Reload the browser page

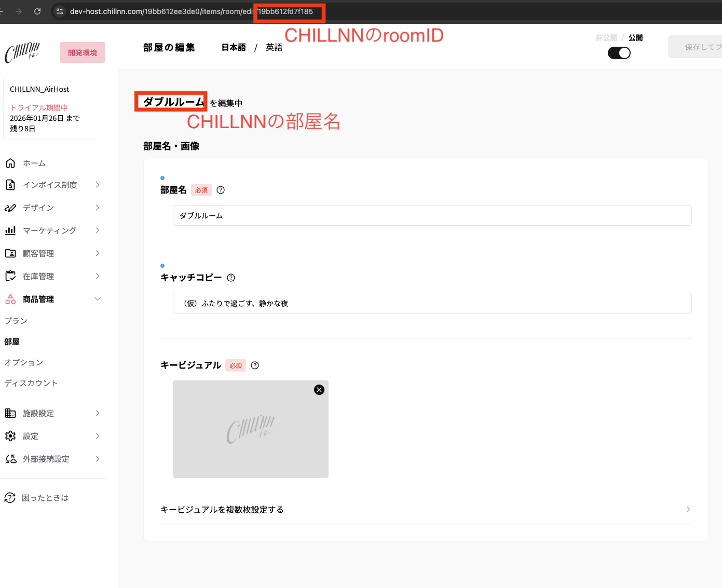tap(37, 11)
